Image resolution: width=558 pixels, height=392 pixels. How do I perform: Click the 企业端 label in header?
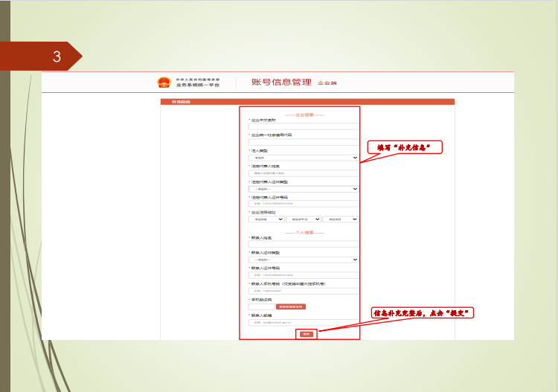click(x=327, y=83)
